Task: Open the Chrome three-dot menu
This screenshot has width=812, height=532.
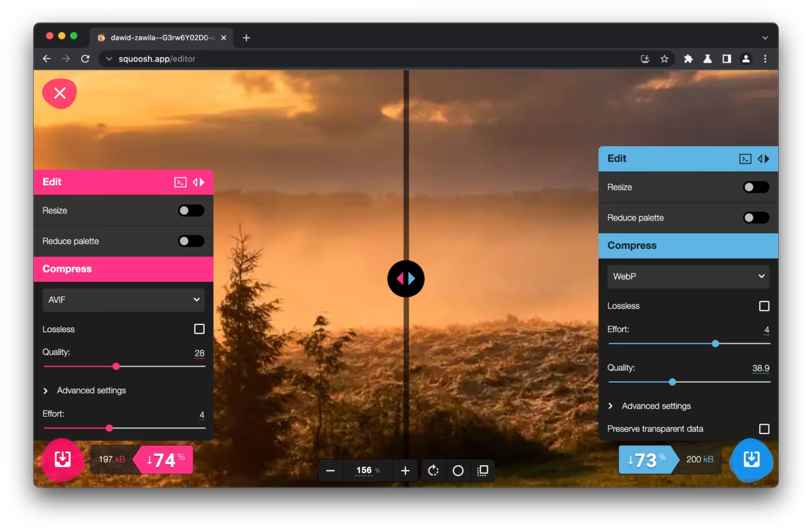Action: pyautogui.click(x=765, y=59)
